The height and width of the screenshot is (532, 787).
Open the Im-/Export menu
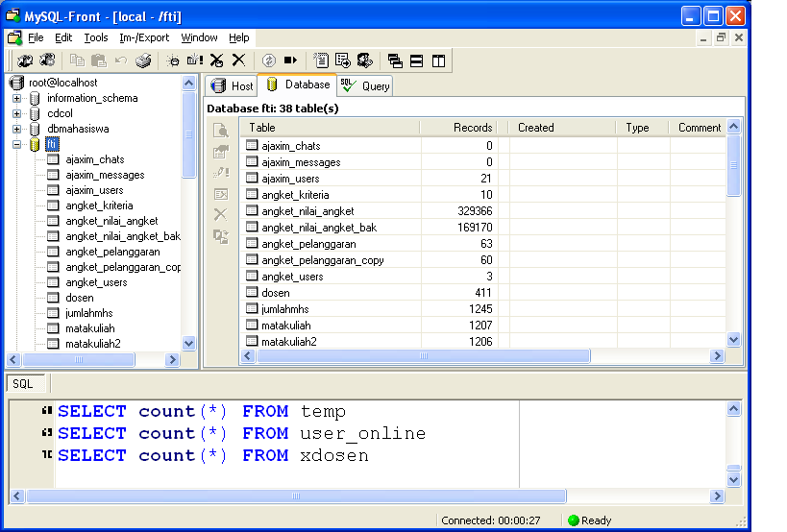[x=144, y=37]
